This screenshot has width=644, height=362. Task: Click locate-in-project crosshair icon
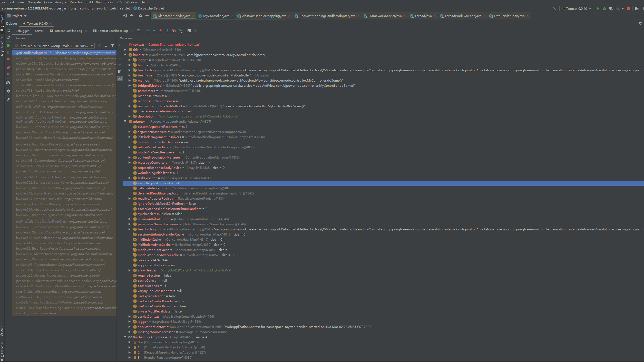pyautogui.click(x=125, y=16)
